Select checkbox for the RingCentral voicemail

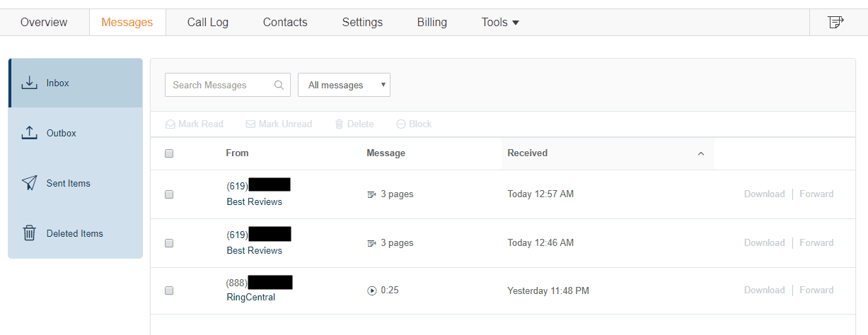click(169, 290)
